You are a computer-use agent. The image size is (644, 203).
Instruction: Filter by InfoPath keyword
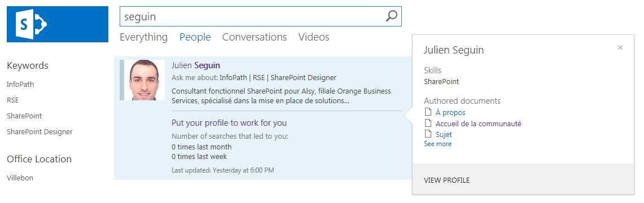coord(20,85)
